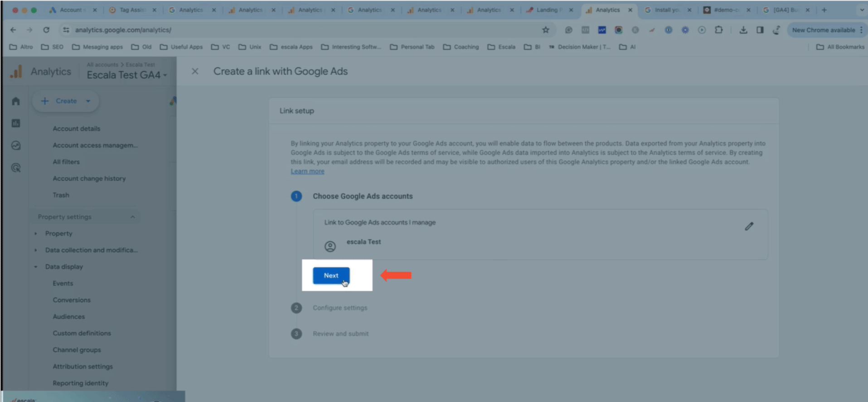
Task: Open Custom definitions
Action: pos(82,333)
